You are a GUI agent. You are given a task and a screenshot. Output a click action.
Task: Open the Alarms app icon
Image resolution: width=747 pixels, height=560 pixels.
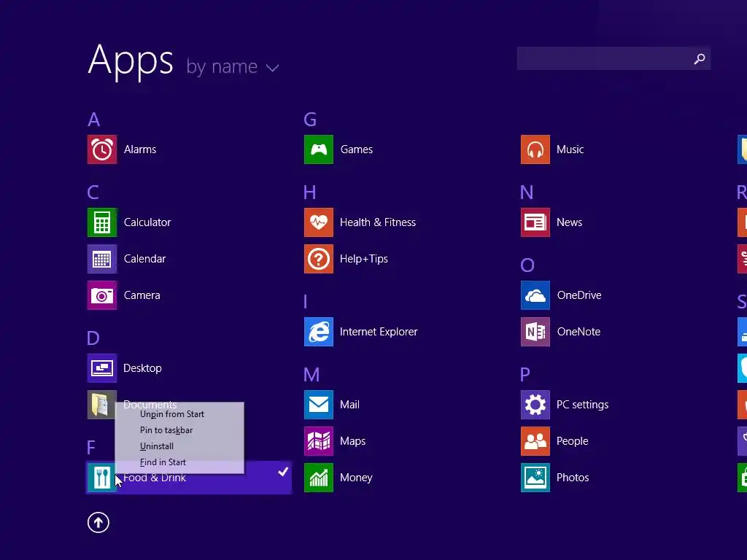pos(102,149)
